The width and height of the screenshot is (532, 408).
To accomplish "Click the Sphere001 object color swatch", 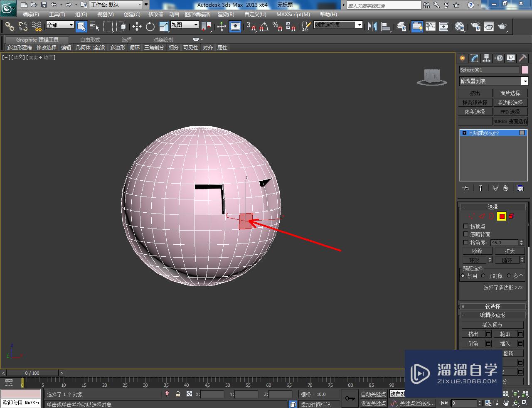I will [x=525, y=70].
